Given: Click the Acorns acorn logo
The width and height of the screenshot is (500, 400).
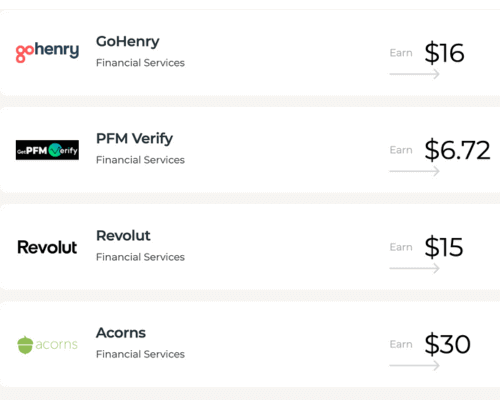Looking at the screenshot, I should click(47, 345).
